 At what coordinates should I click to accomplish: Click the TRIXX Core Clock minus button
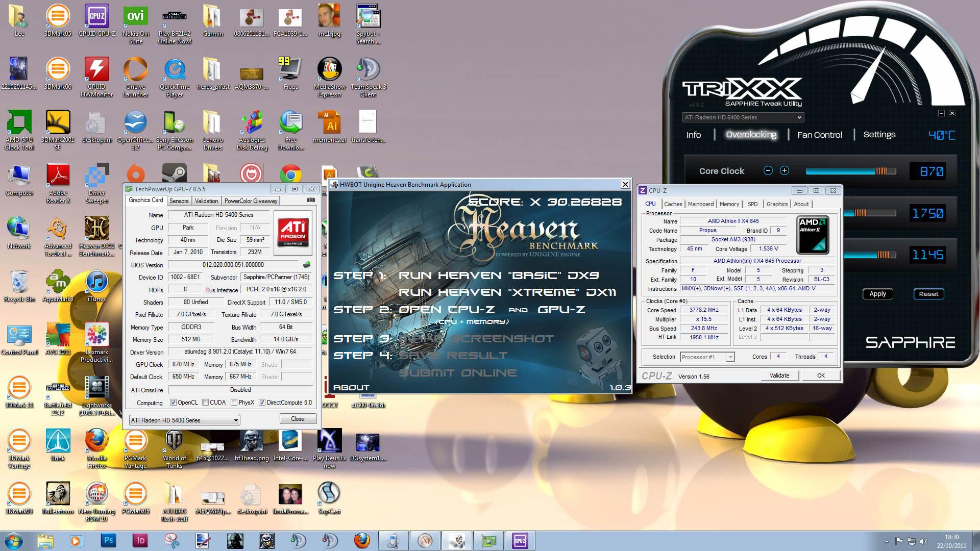pos(768,170)
